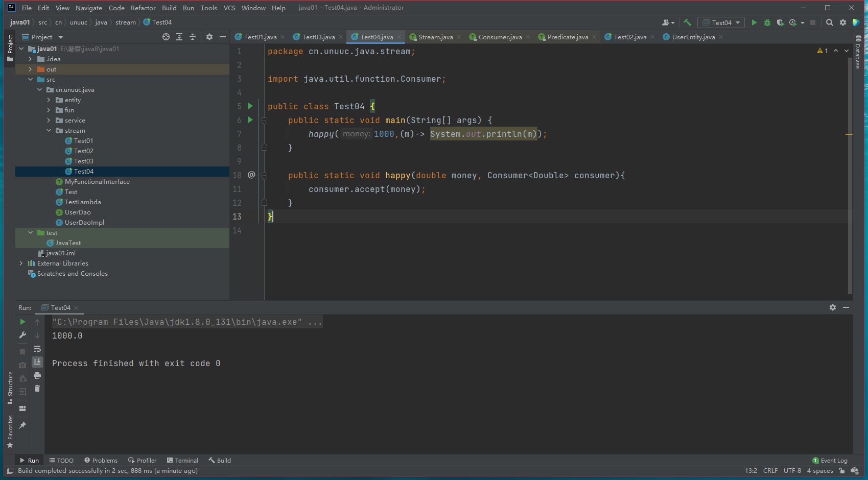Open the Problems tool window
868x480 pixels.
(x=101, y=461)
